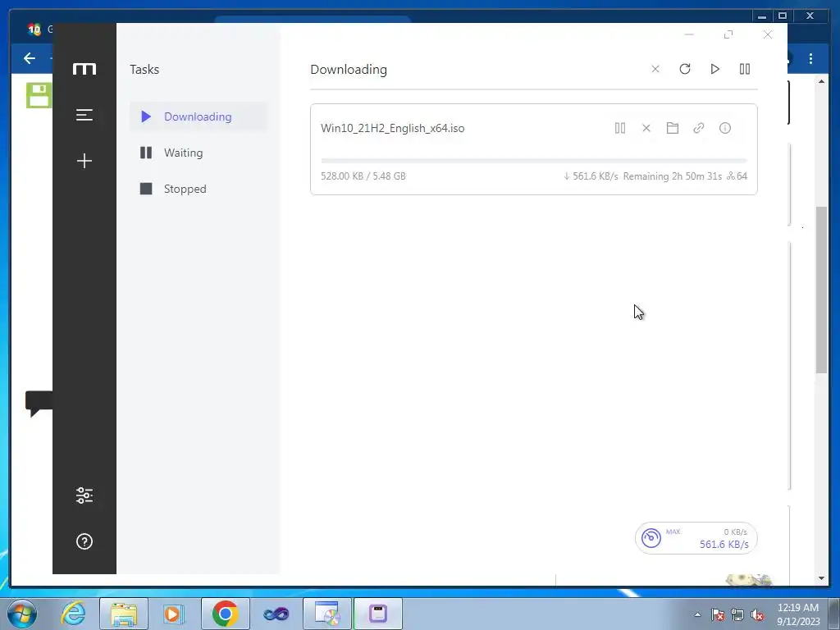
Task: Select the Downloading tasks category
Action: (x=199, y=116)
